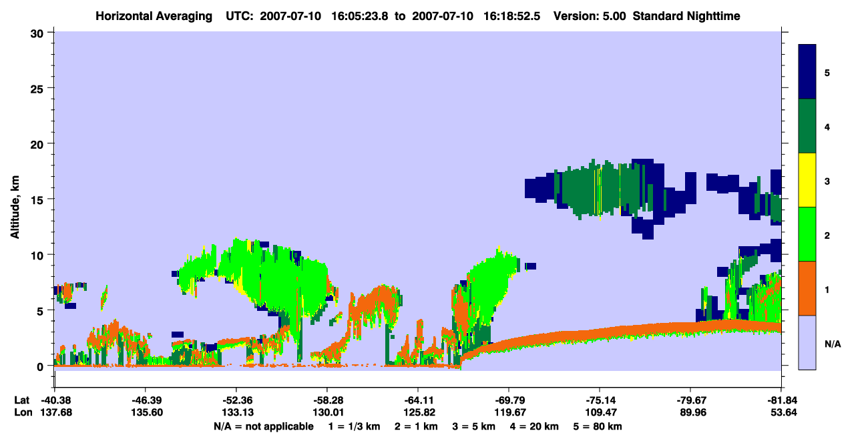Click the 'Lon' row label

23,412
